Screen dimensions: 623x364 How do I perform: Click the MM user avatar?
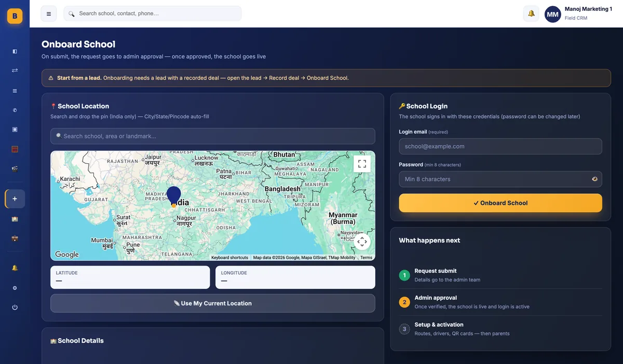click(552, 14)
